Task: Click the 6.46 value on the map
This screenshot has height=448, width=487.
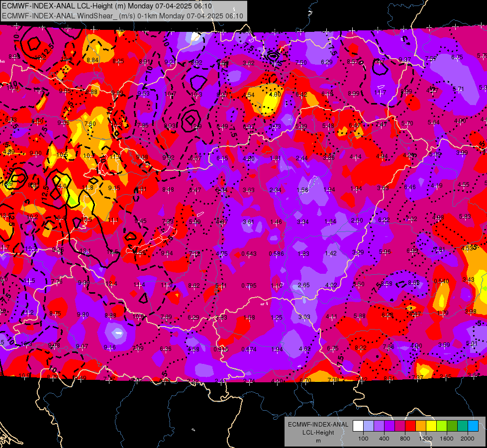Action: coord(410,187)
